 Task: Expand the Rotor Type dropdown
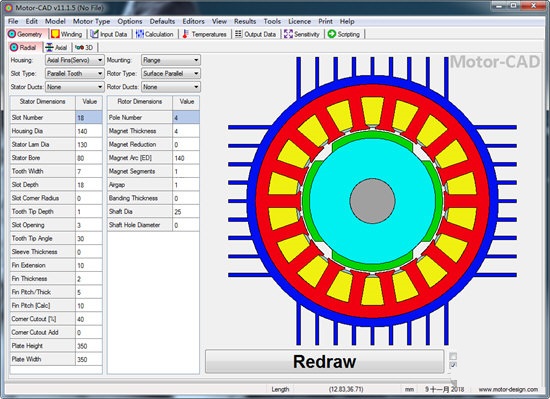171,74
